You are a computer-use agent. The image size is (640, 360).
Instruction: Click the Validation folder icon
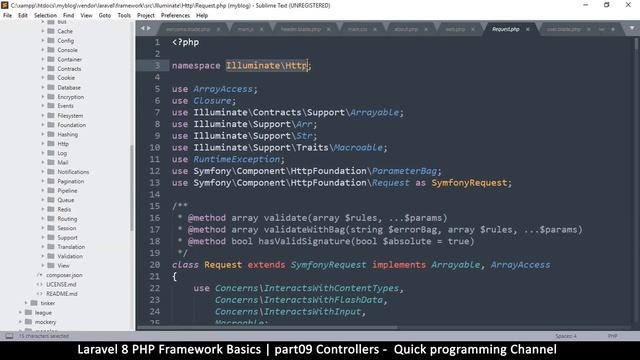click(51, 256)
